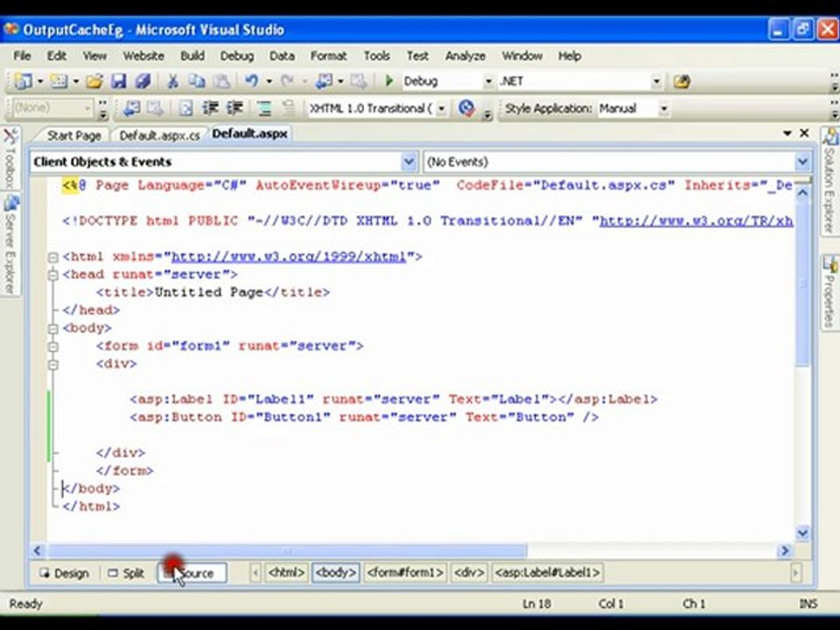Open the Add New Item dropdown arrow
840x630 pixels.
pos(75,81)
